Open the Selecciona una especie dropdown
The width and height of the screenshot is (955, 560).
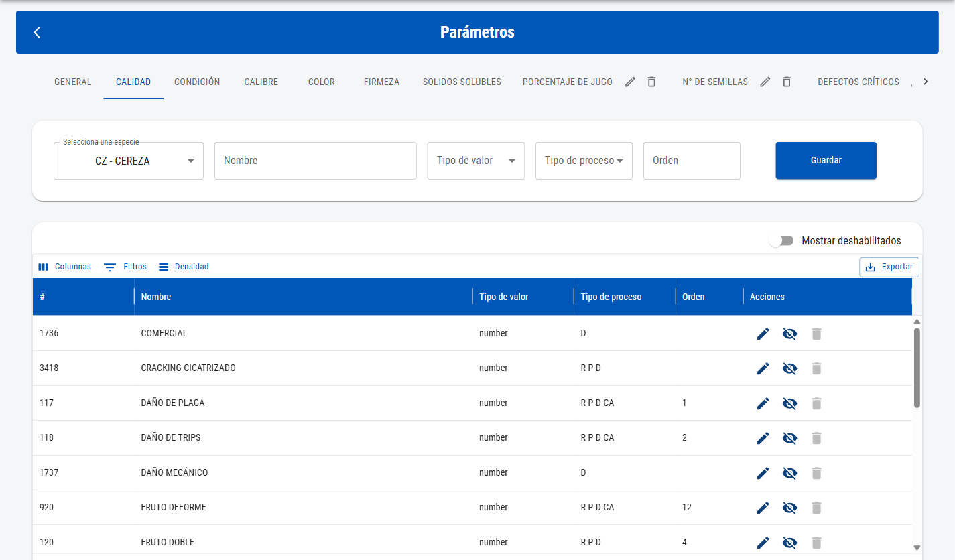pos(129,161)
